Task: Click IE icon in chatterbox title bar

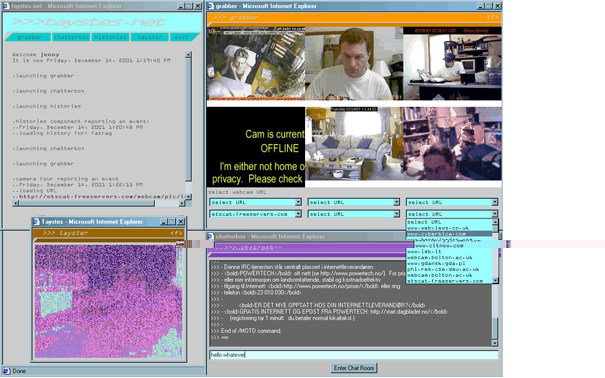Action: point(211,236)
